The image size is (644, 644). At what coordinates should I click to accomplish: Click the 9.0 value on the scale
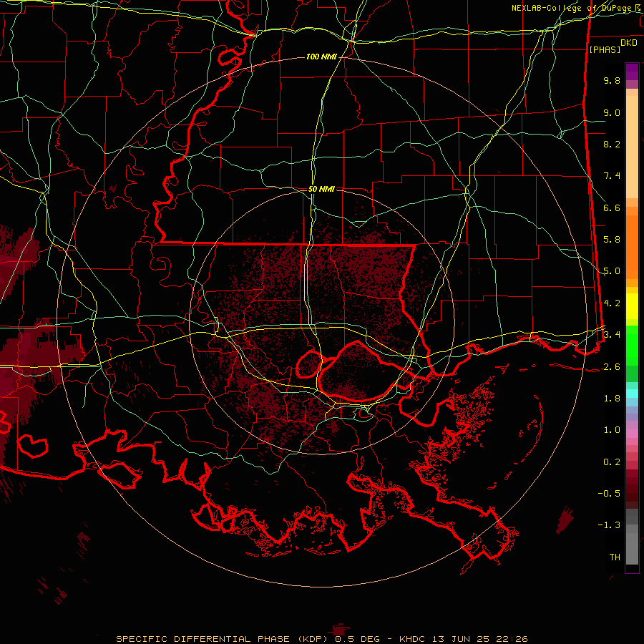click(x=612, y=112)
